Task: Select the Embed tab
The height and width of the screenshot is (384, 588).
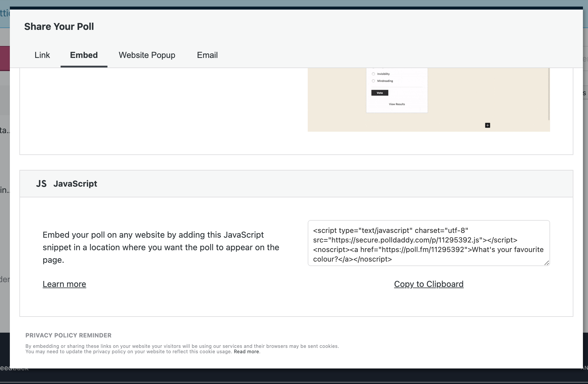Action: (84, 55)
